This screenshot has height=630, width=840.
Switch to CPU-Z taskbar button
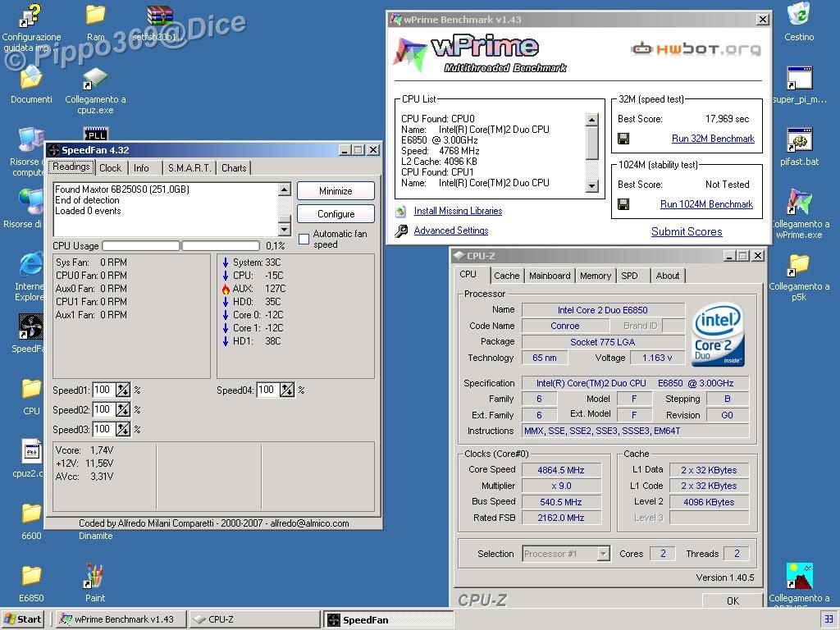pos(254,619)
